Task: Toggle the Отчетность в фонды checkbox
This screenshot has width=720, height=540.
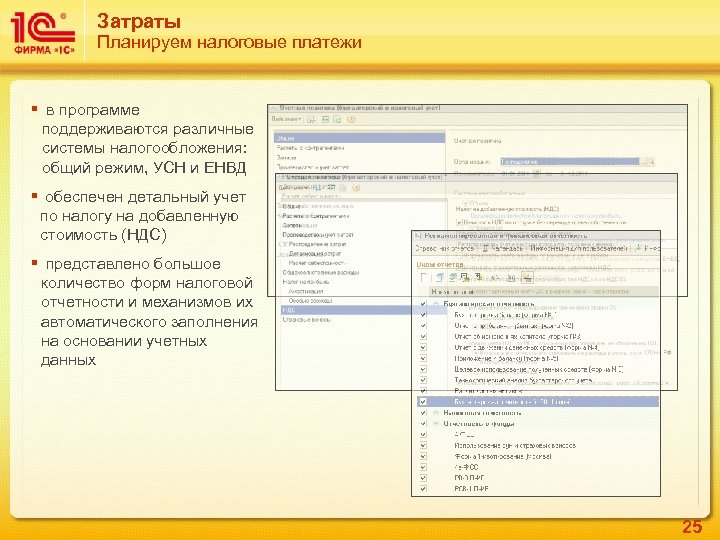Action: 423,424
